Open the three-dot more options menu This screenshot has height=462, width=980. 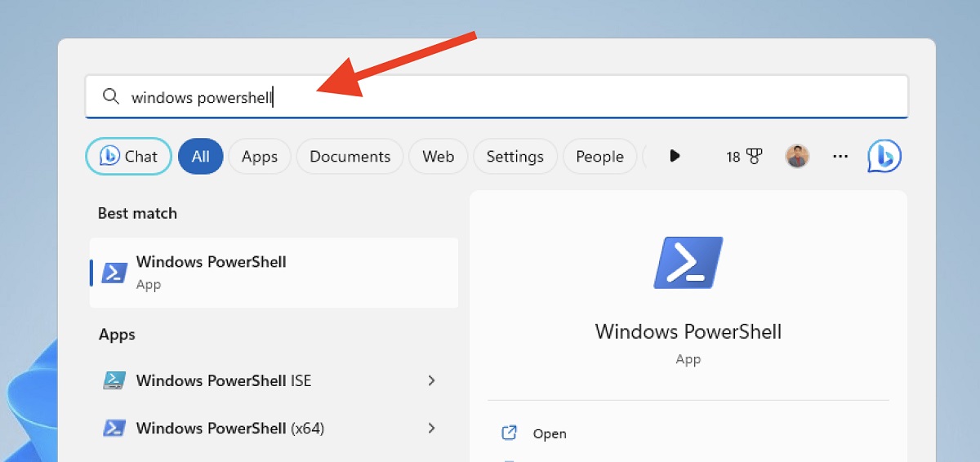(x=840, y=156)
